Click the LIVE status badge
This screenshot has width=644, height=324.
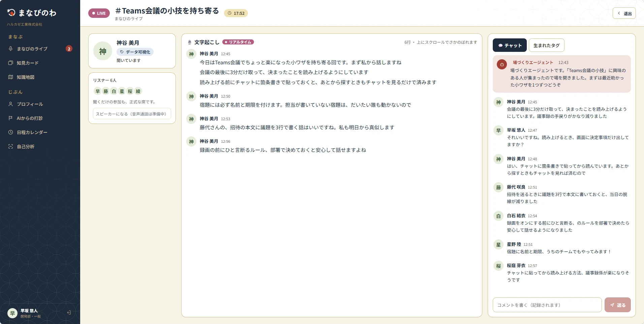(99, 13)
